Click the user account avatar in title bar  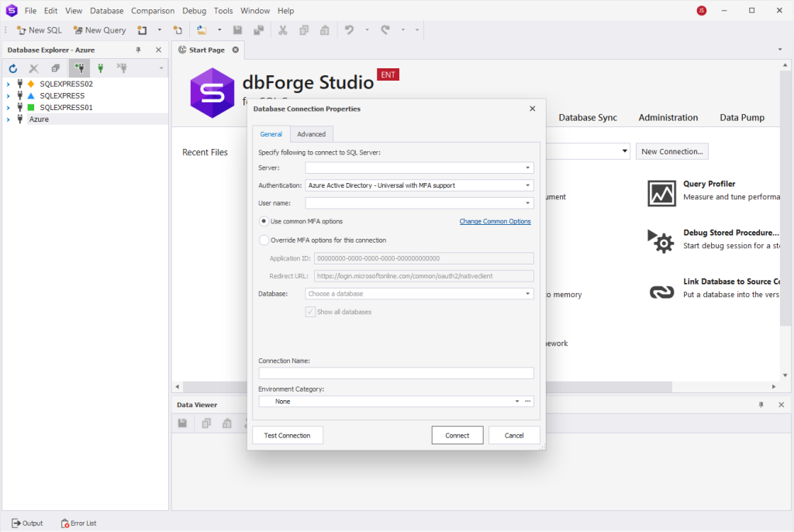click(701, 11)
